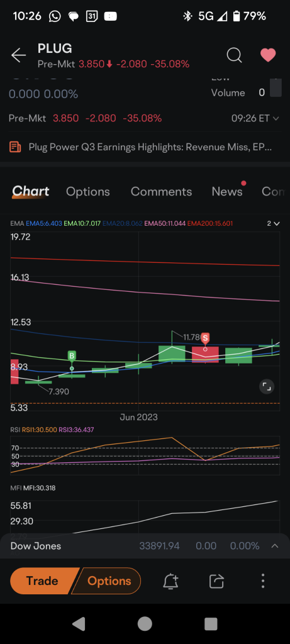Tap the RSI1:30.500 indicator value
Screen dimensions: 290x644
tap(39, 430)
